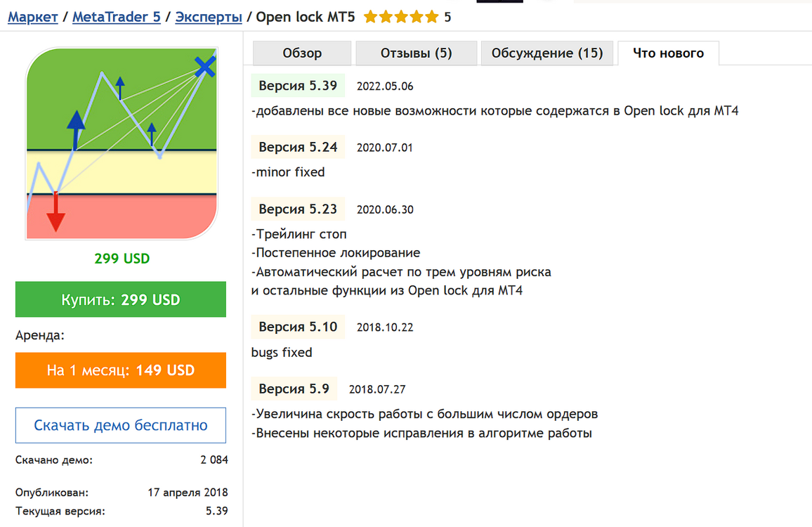The image size is (812, 527).
Task: Rent for 1 month at 149 USD
Action: (x=121, y=370)
